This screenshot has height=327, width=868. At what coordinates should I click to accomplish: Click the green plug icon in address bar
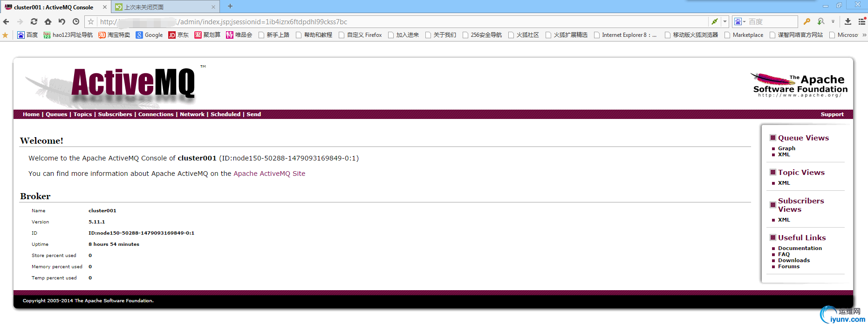point(714,21)
